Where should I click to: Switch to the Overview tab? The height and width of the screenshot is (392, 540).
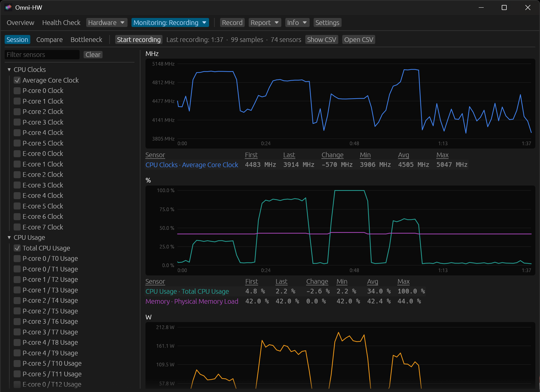coord(20,23)
